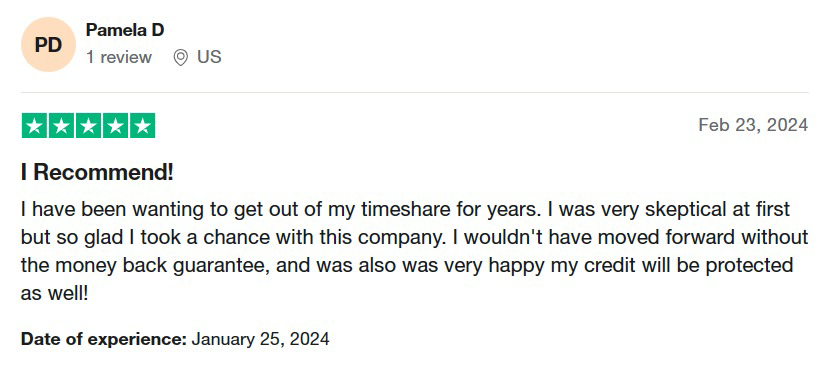Select the second green rating star
The height and width of the screenshot is (367, 827).
click(62, 125)
